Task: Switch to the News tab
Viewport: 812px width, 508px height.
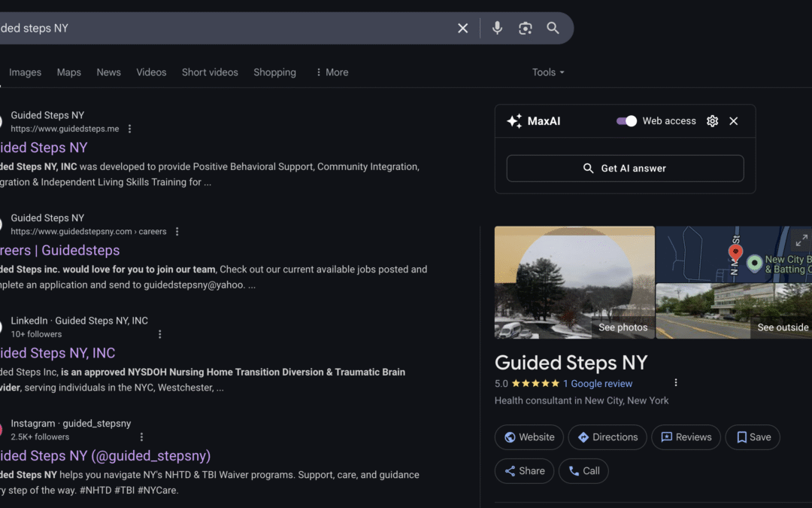Action: click(x=108, y=72)
